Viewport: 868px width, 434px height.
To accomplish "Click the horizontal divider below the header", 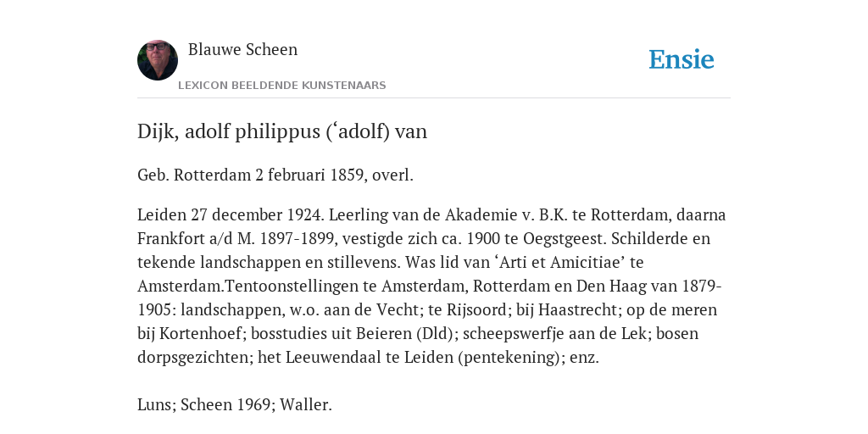I will pos(434,98).
